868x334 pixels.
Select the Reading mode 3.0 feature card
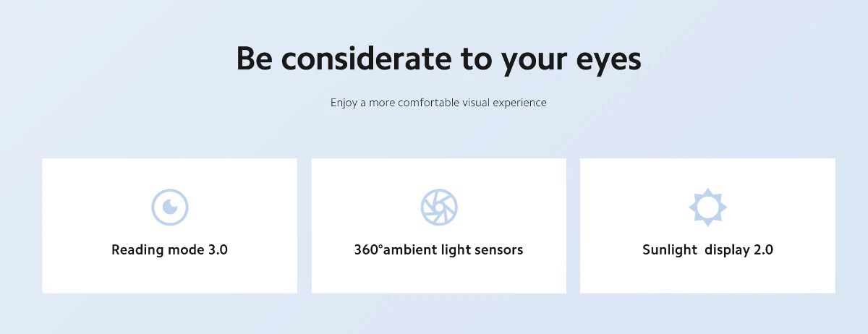pyautogui.click(x=170, y=226)
